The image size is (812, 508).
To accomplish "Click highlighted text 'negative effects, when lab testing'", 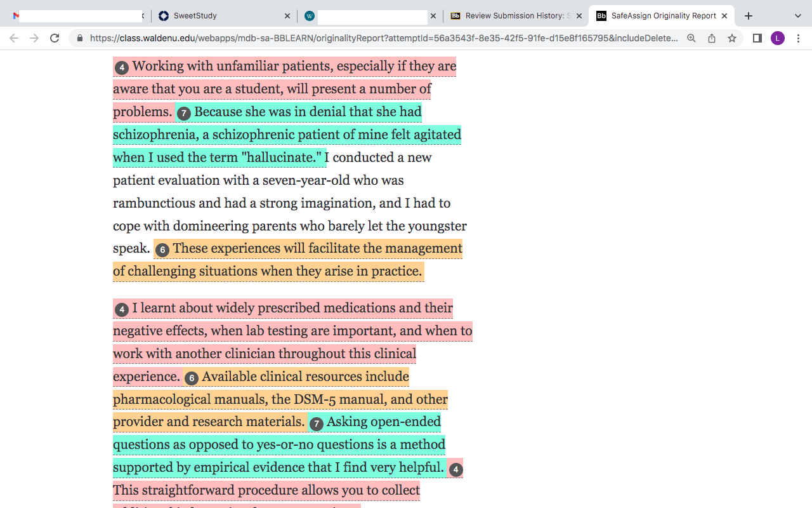I will (x=219, y=331).
